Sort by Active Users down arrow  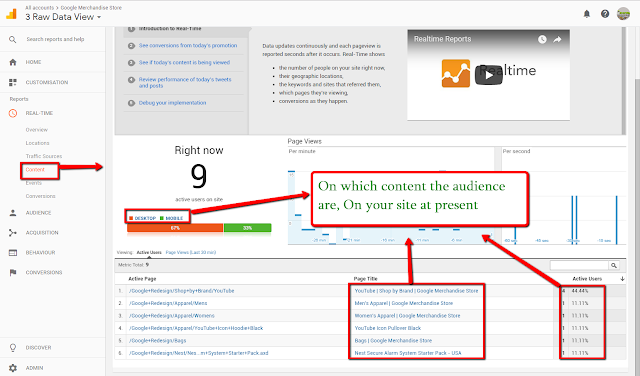[622, 279]
